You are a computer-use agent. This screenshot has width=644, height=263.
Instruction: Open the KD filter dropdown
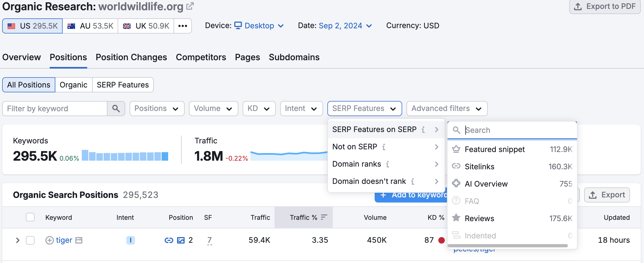coord(259,109)
